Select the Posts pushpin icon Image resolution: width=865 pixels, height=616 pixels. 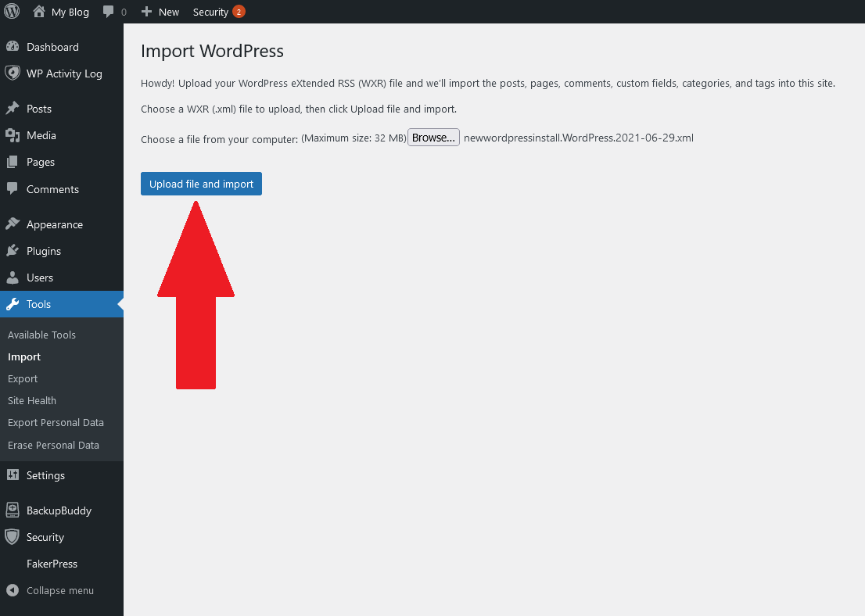point(13,108)
